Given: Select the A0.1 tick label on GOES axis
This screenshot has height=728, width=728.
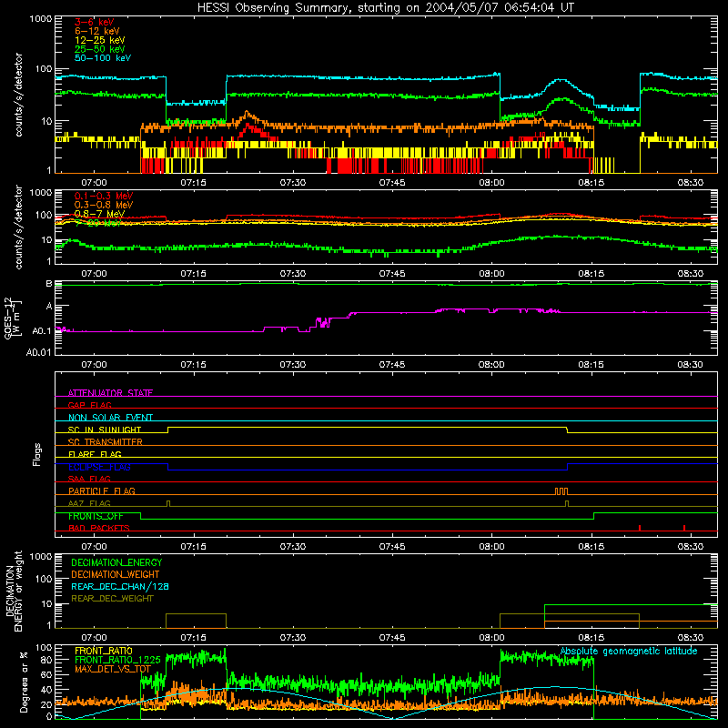Looking at the screenshot, I should pyautogui.click(x=42, y=331).
